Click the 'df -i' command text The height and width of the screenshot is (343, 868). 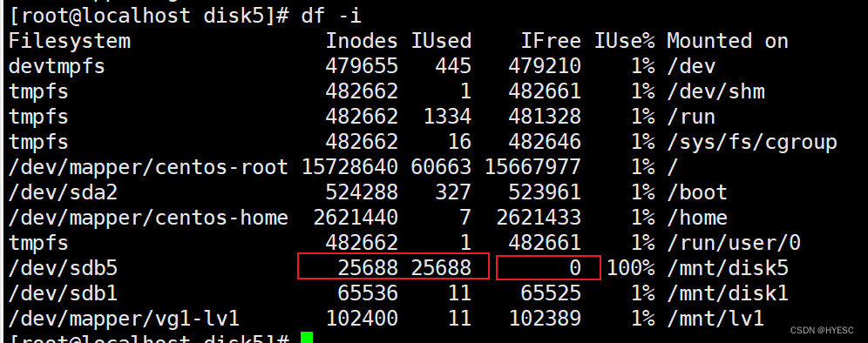331,16
